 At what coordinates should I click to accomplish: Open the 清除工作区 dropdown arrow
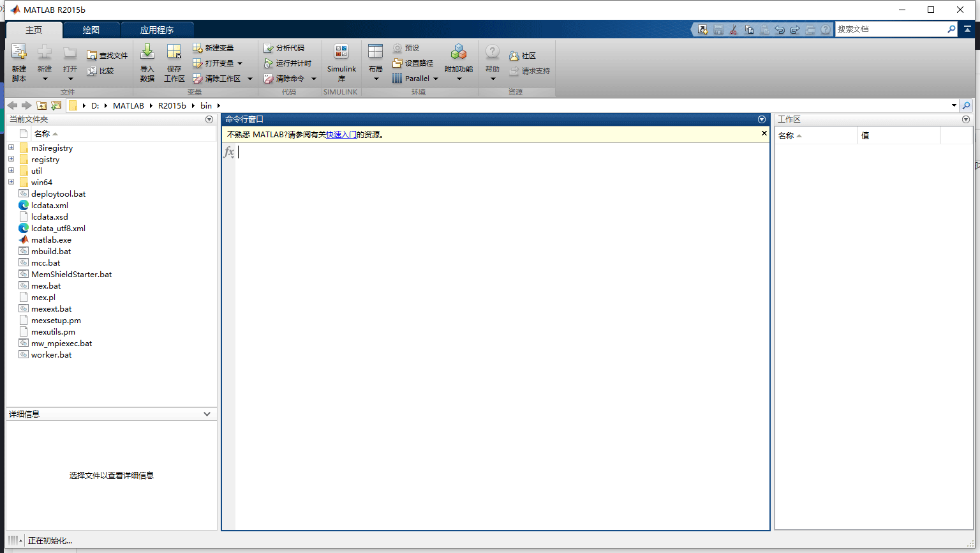point(250,79)
